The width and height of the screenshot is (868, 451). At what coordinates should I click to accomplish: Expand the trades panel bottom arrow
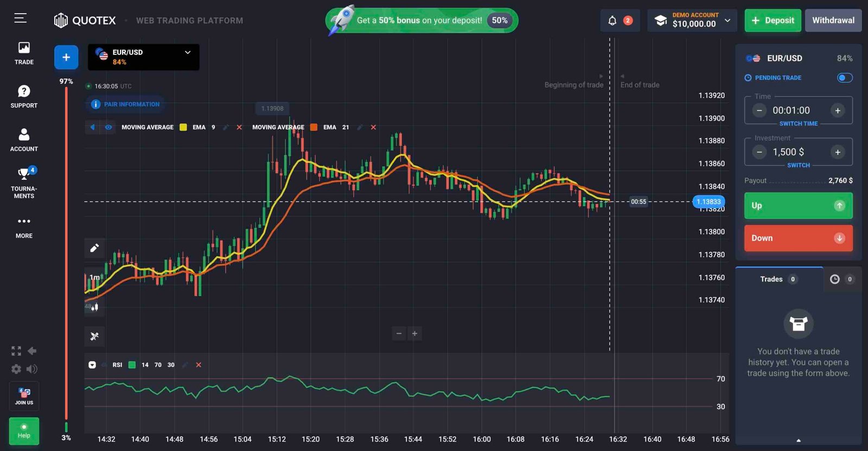tap(799, 440)
